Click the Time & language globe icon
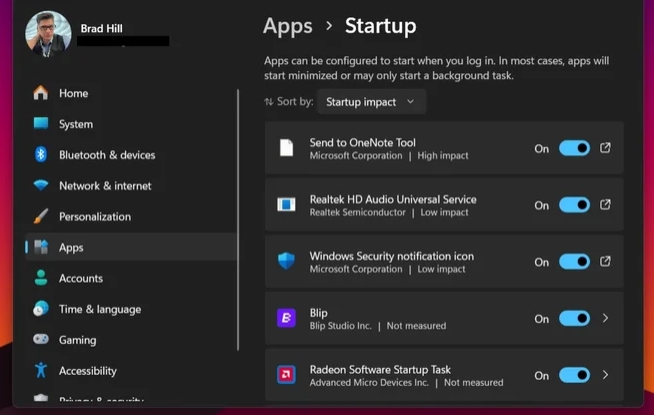The image size is (654, 415). pyautogui.click(x=41, y=309)
